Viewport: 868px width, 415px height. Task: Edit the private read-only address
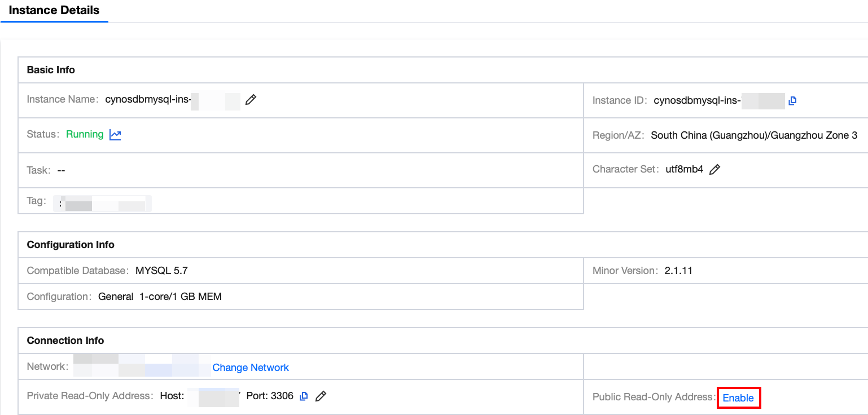[x=321, y=396]
